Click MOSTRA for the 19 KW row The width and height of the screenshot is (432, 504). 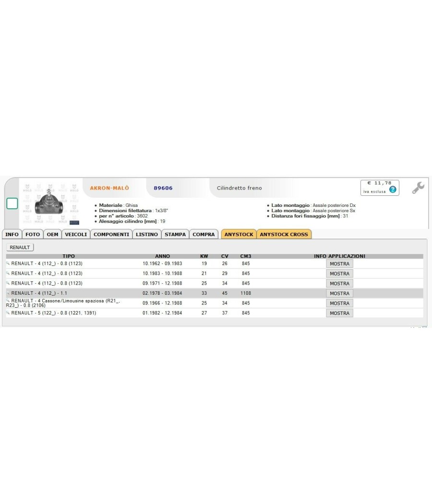(x=339, y=264)
